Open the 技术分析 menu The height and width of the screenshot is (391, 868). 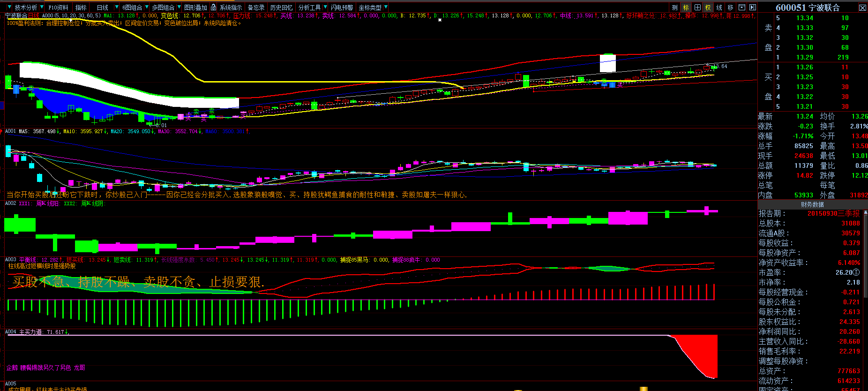click(26, 7)
